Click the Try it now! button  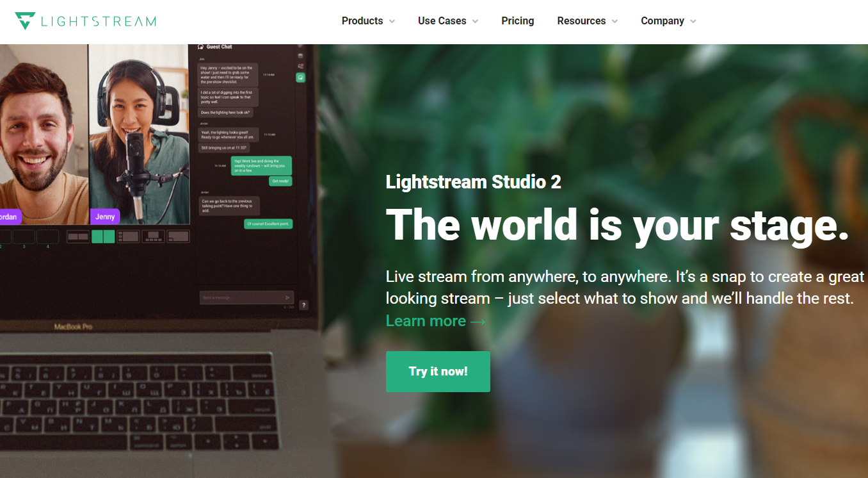pos(438,372)
